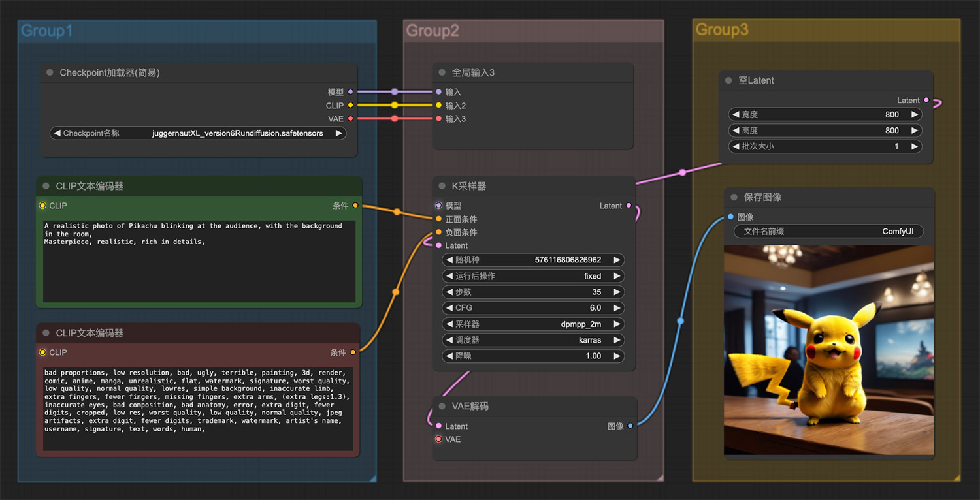
Task: Increase 批次大小 with right arrow
Action: pyautogui.click(x=915, y=147)
